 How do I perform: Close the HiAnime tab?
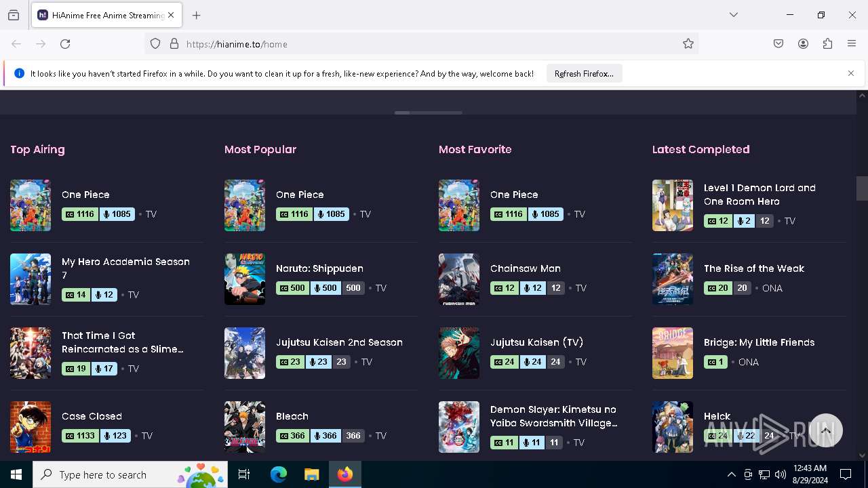tap(171, 15)
